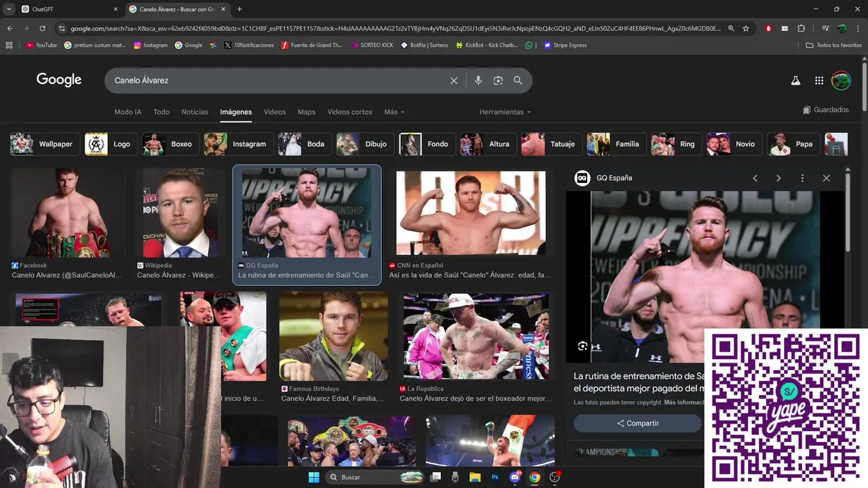The height and width of the screenshot is (488, 868).
Task: Go to the Google logo homepage
Action: (x=59, y=80)
